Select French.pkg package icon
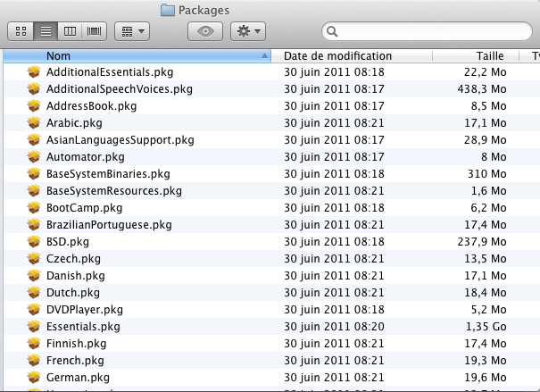Image resolution: width=540 pixels, height=392 pixels. coord(34,361)
